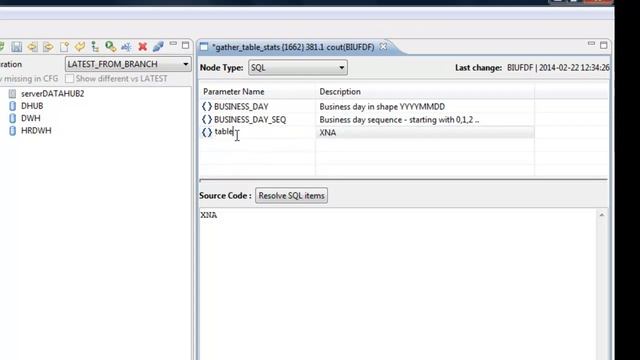This screenshot has width=640, height=360.
Task: Select DHUB database item
Action: [x=32, y=106]
